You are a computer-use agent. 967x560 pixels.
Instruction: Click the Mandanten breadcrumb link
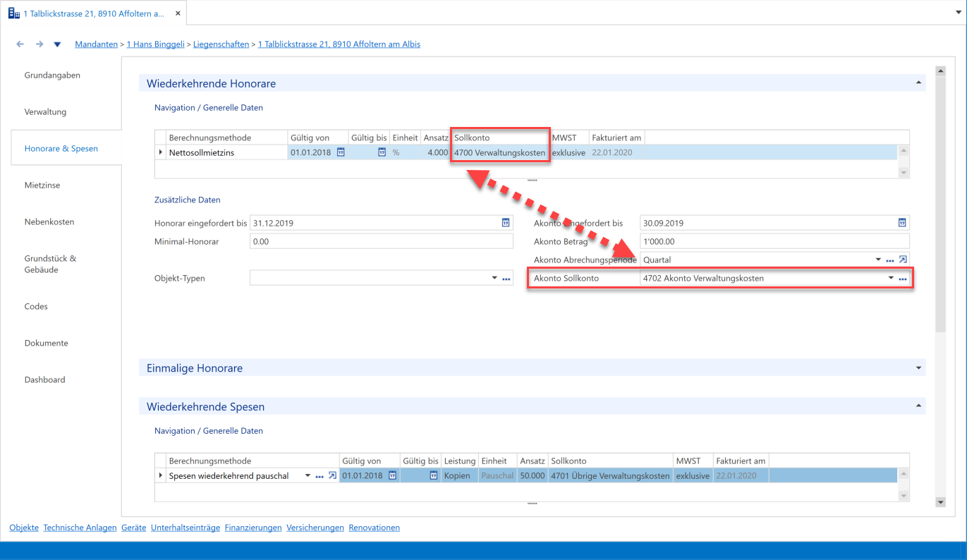point(97,44)
